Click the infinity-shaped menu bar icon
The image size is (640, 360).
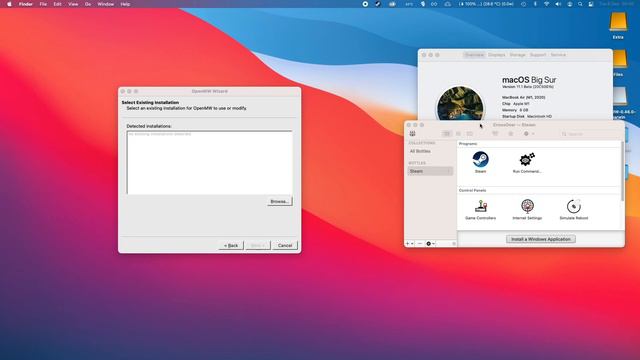click(434, 4)
